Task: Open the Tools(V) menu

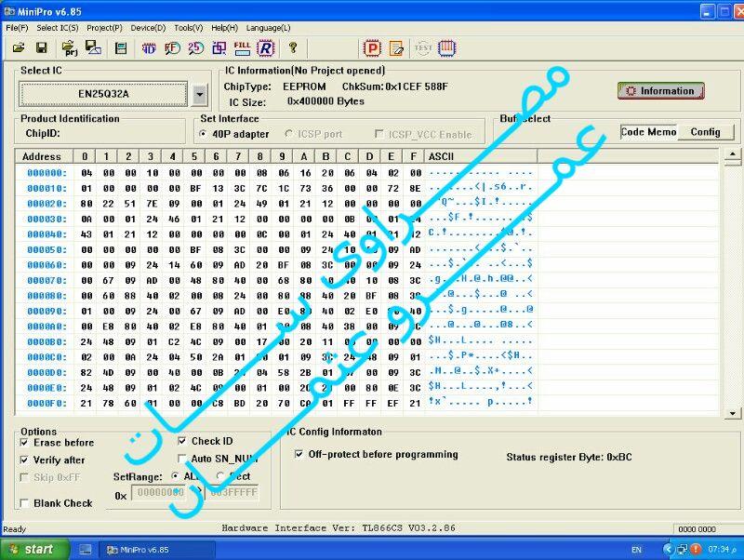Action: [x=189, y=28]
